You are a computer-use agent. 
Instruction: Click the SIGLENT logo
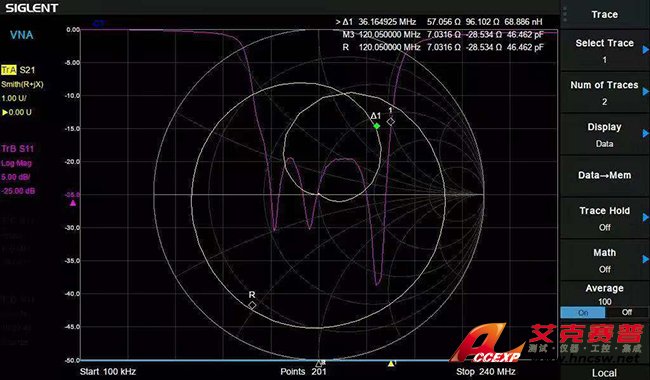[32, 8]
